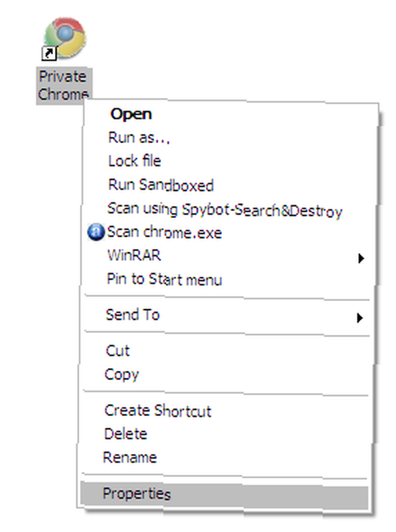Viewport: 396px width, 532px height.
Task: Open Properties at the menu bottom
Action: 224,494
